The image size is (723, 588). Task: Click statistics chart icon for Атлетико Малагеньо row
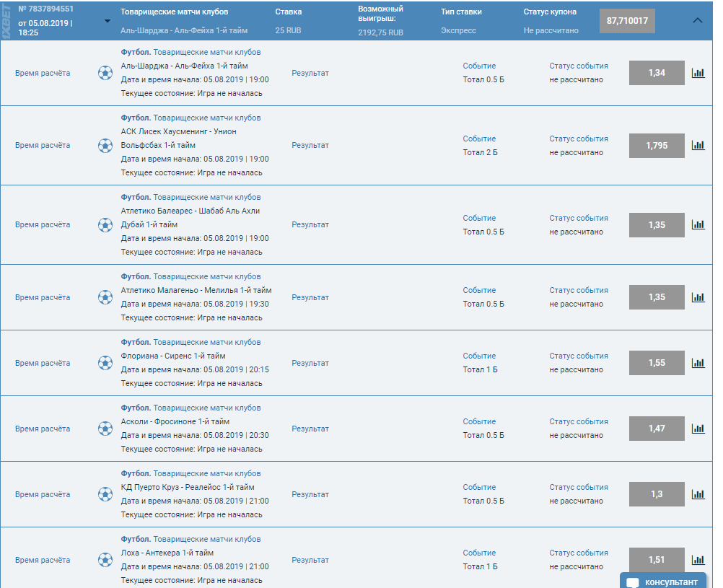698,297
